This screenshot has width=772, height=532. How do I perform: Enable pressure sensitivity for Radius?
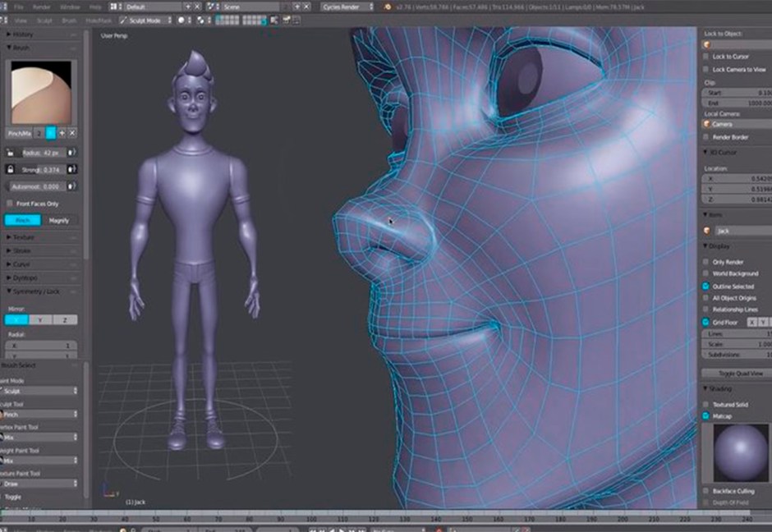(72, 152)
